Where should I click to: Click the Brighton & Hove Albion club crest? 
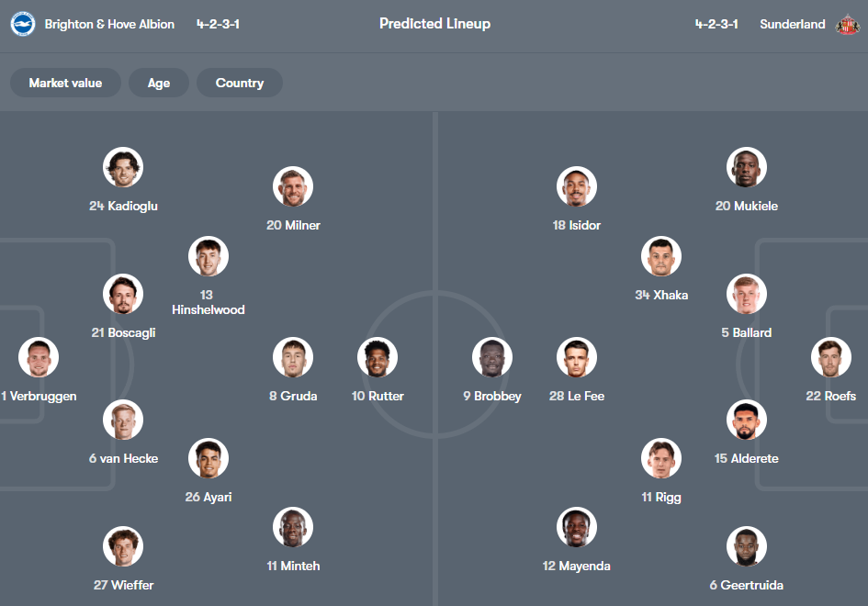22,24
